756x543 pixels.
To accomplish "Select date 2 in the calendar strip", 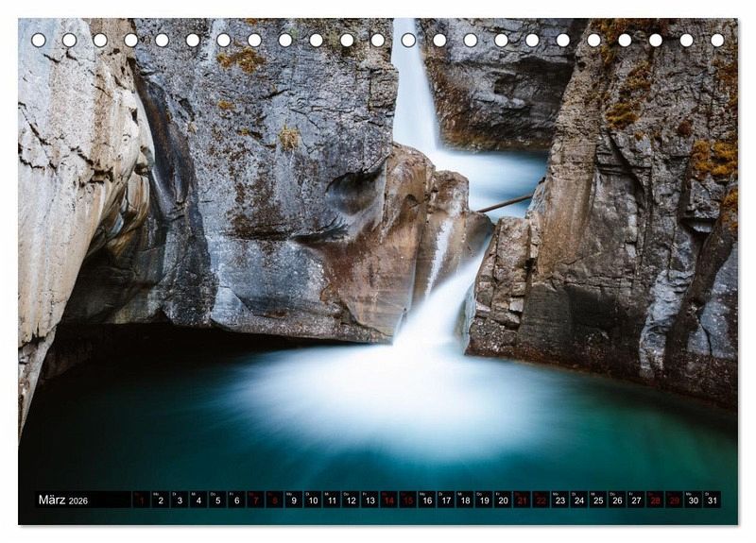I will point(161,500).
